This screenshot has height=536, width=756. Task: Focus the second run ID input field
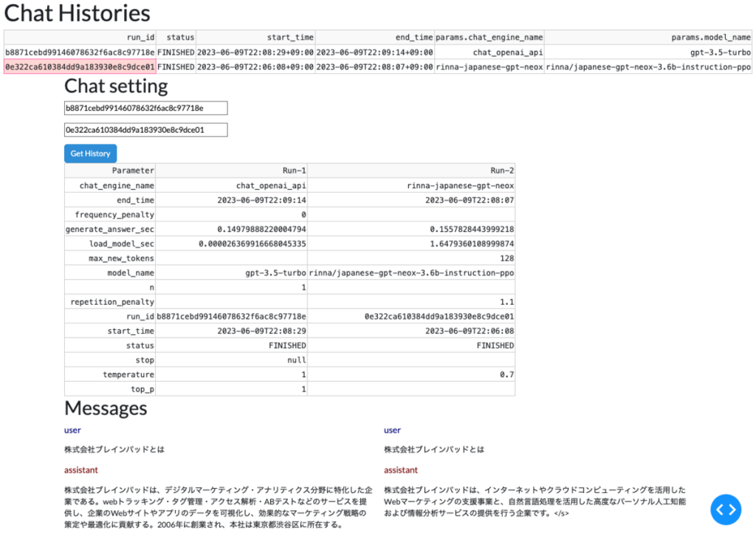(145, 130)
